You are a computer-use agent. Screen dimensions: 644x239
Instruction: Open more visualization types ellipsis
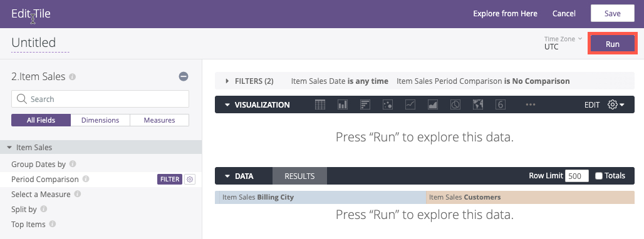coord(530,104)
